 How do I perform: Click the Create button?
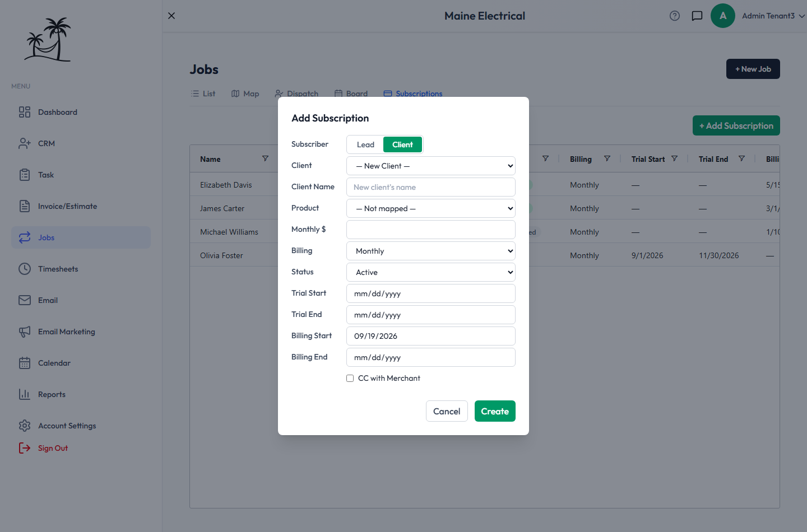pyautogui.click(x=495, y=411)
